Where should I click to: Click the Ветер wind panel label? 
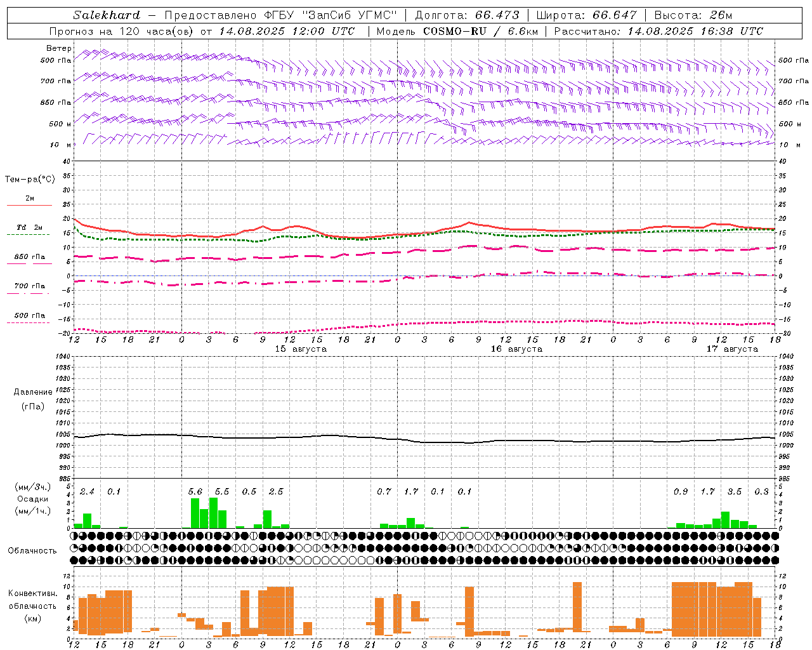(x=59, y=48)
